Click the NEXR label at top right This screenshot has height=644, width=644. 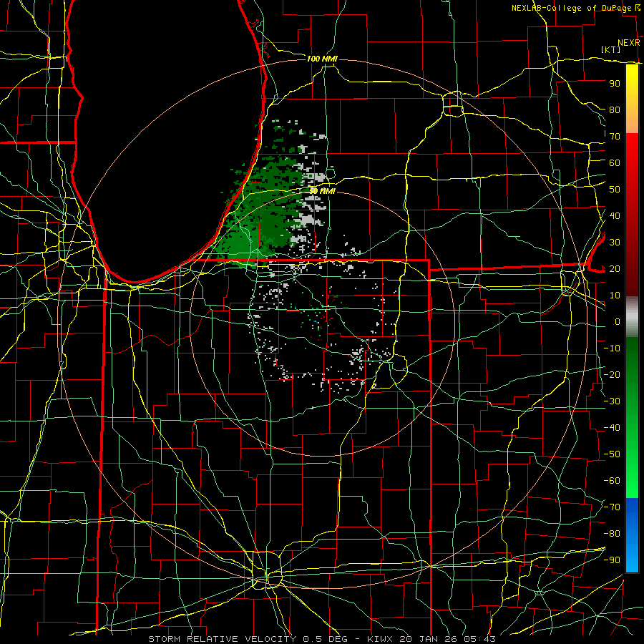[629, 42]
